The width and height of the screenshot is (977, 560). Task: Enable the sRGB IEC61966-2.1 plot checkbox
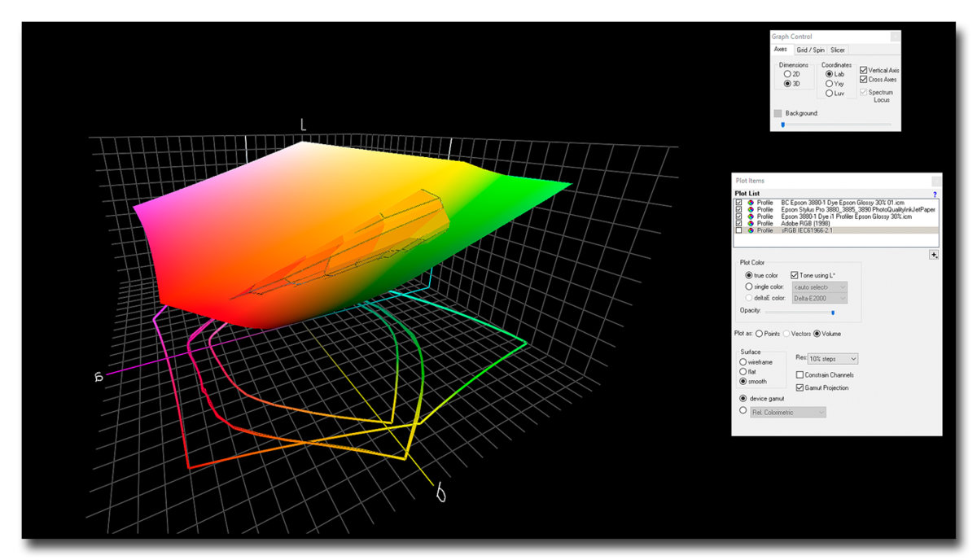coord(738,230)
